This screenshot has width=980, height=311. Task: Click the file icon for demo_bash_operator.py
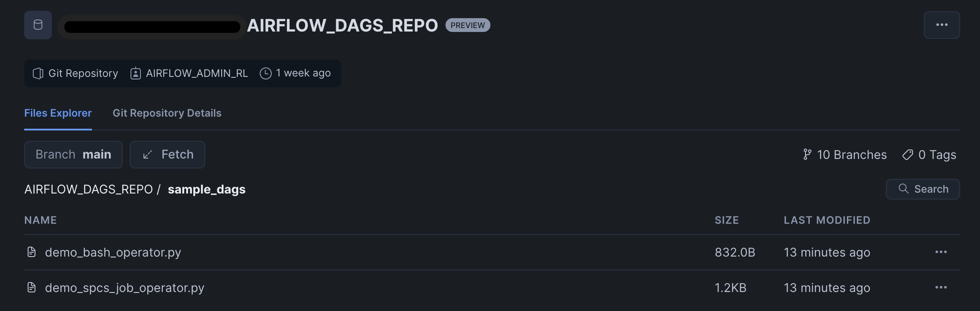[x=32, y=252]
